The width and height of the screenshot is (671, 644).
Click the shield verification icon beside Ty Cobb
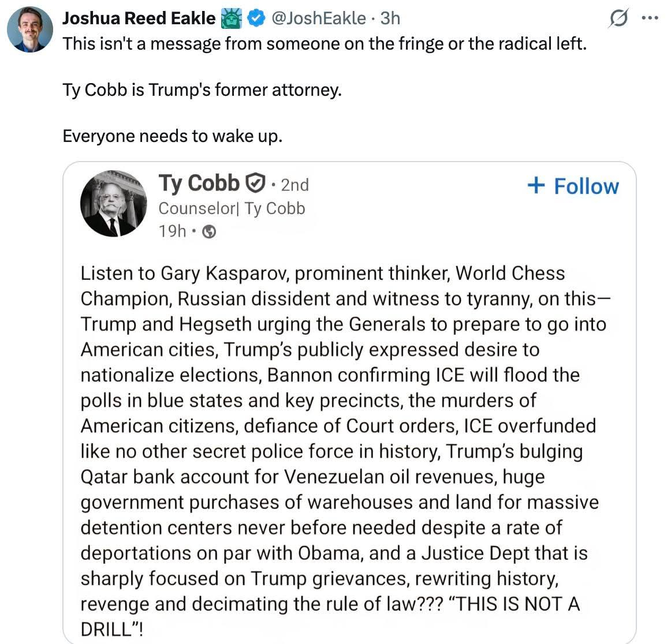pos(256,184)
